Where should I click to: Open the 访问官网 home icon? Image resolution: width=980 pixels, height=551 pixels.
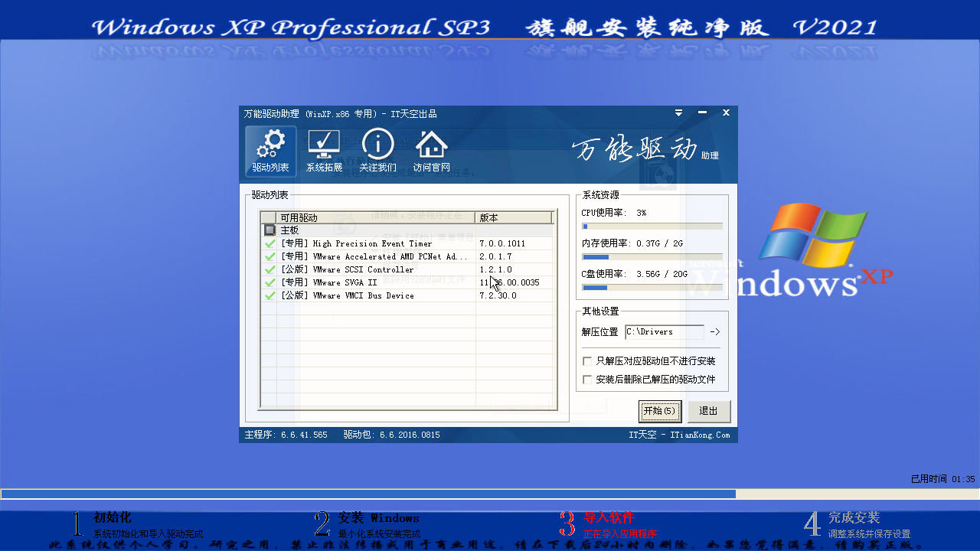(x=431, y=152)
